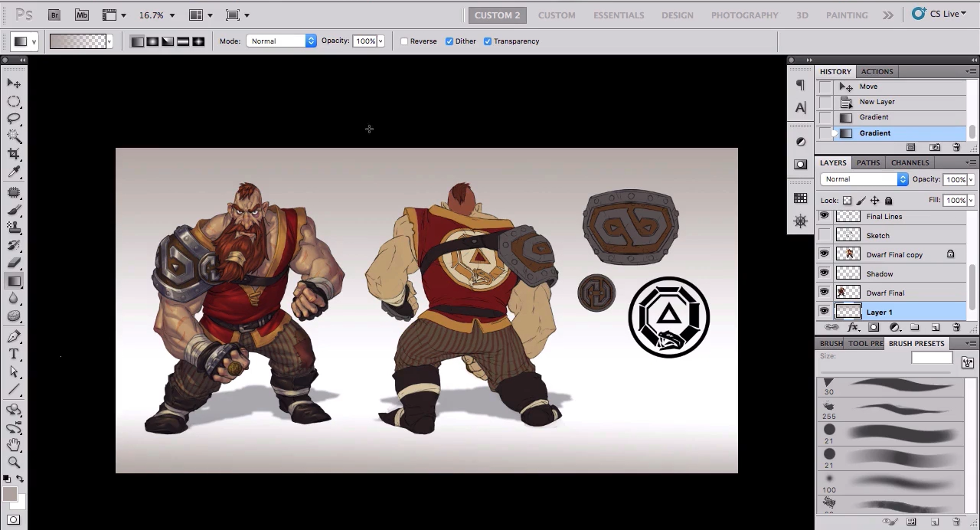
Task: Select the Crop tool
Action: 14,154
